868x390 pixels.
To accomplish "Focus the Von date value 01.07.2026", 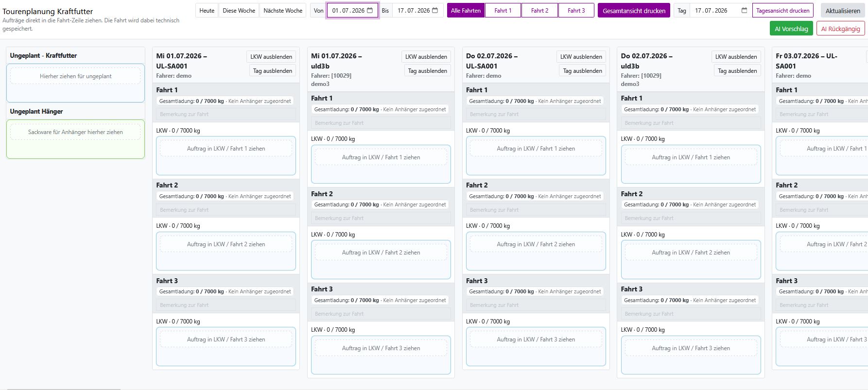I will coord(348,10).
